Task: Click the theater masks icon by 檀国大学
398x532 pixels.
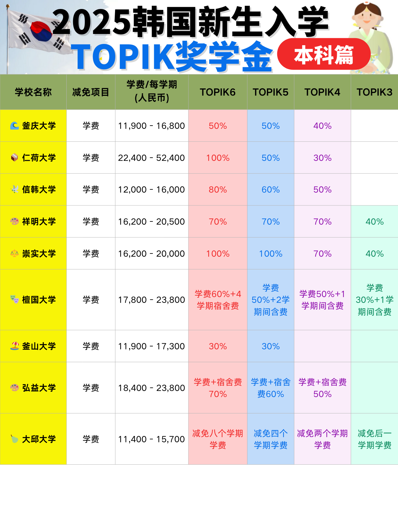Action: click(14, 299)
